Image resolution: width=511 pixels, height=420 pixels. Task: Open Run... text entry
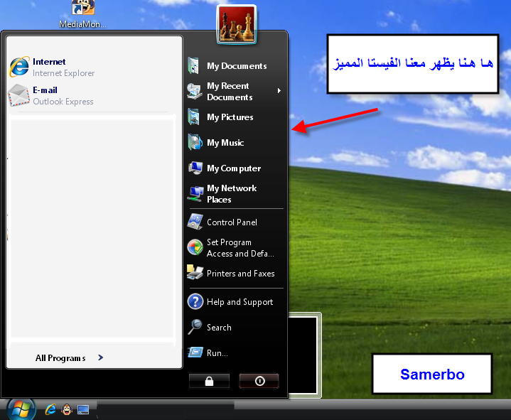[x=217, y=353]
